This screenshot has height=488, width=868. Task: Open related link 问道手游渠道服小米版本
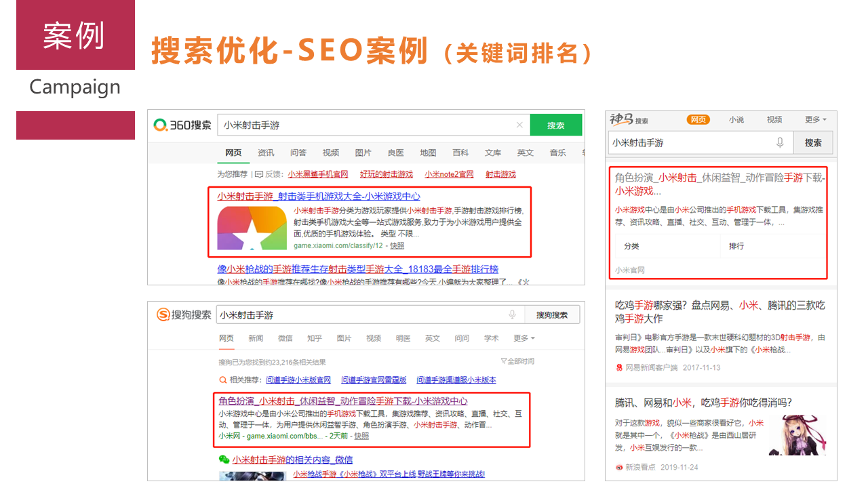[456, 380]
